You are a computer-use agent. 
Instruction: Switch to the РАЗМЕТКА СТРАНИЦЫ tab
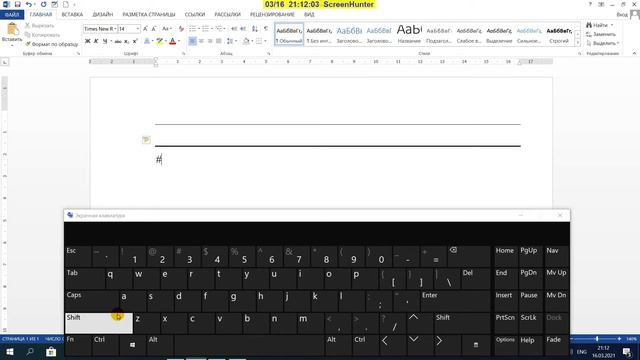pos(149,15)
